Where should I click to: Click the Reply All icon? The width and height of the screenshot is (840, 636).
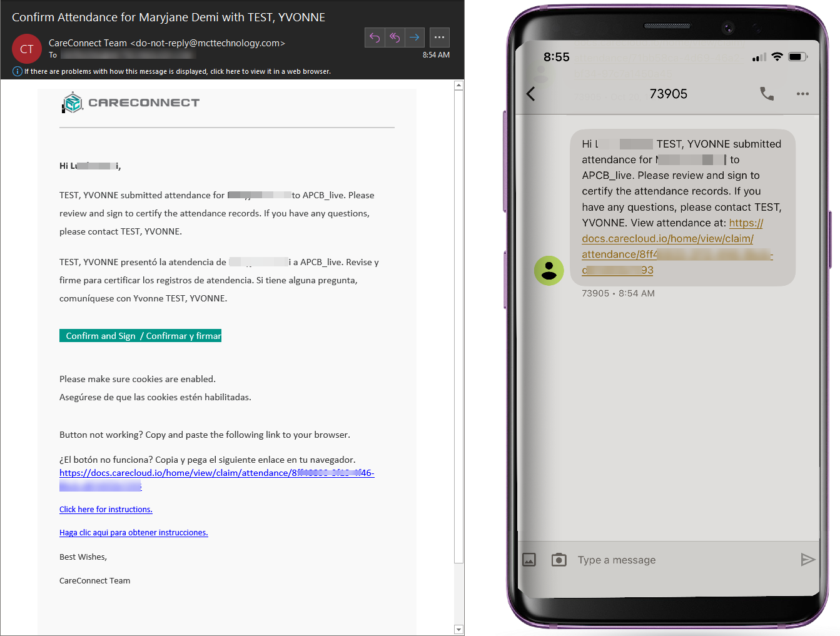[x=395, y=38]
